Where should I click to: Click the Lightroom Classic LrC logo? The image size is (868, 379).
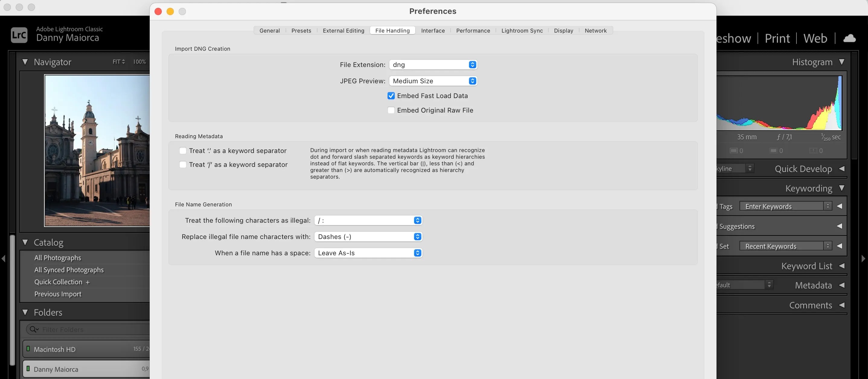click(19, 35)
